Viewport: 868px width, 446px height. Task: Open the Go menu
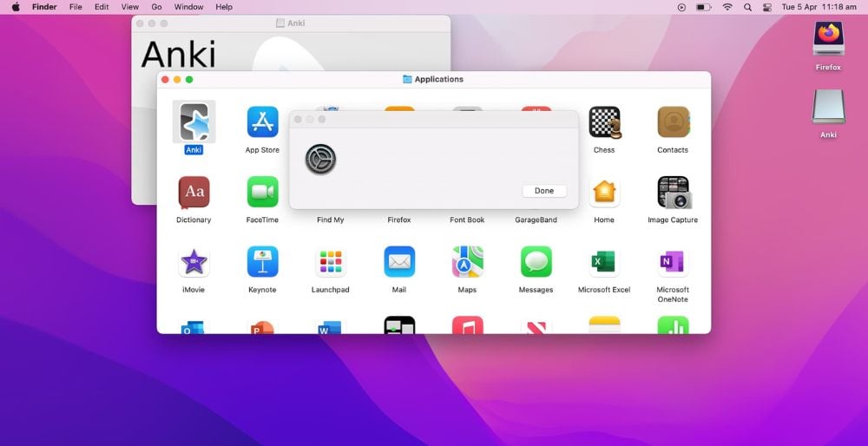pyautogui.click(x=156, y=7)
